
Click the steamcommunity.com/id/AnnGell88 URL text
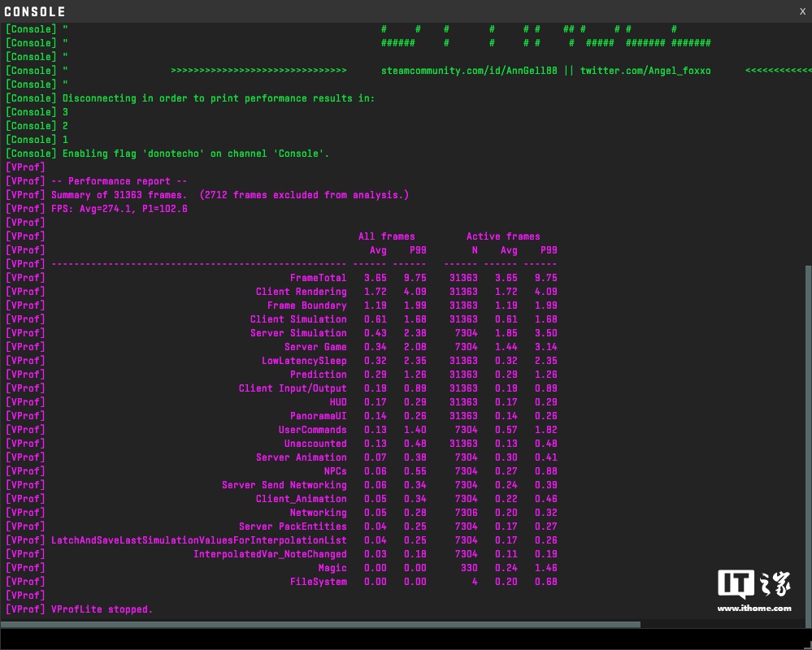(469, 71)
